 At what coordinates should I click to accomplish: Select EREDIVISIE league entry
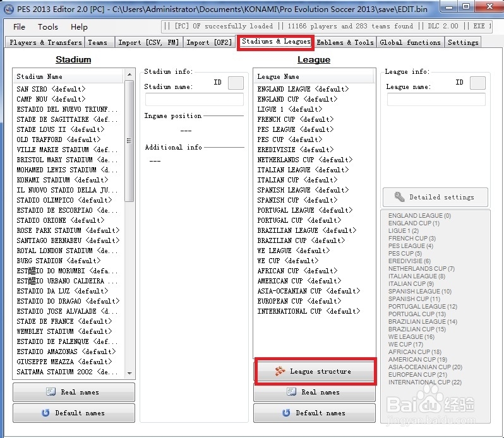pos(296,150)
